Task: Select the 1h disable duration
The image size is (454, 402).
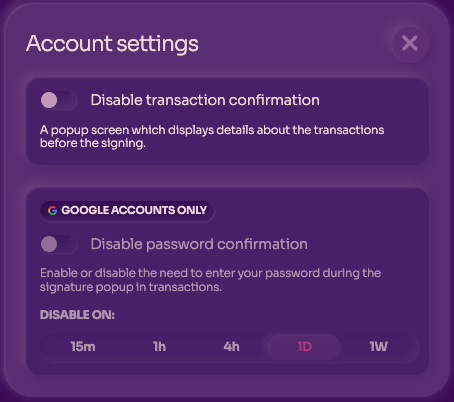Action: (x=159, y=347)
